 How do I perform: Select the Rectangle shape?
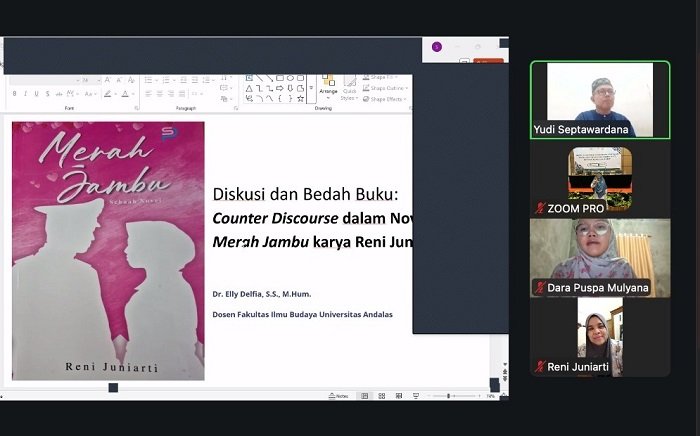click(280, 78)
